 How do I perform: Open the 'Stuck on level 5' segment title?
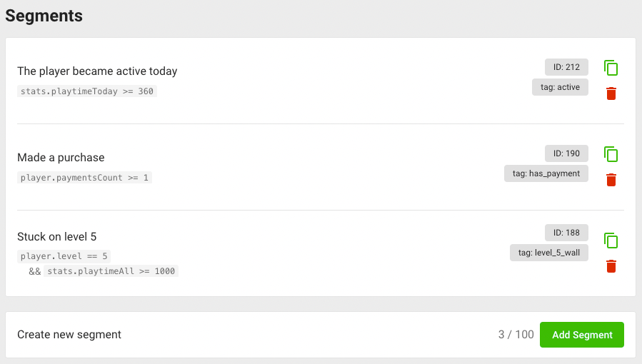tap(57, 237)
